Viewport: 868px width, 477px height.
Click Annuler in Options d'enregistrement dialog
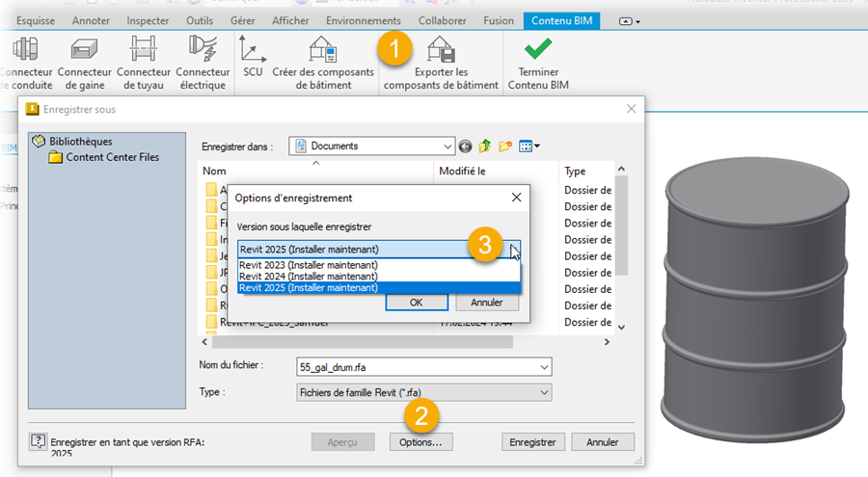pos(487,303)
